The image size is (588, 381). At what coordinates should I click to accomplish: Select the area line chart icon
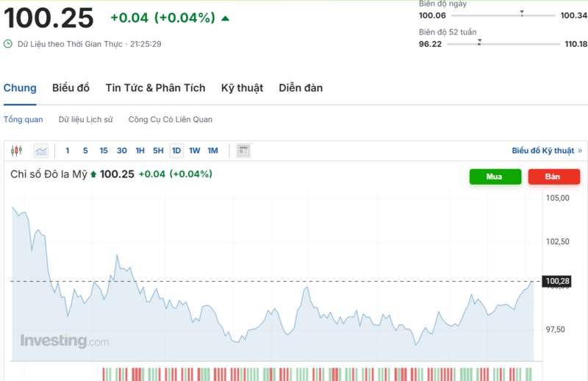tap(41, 151)
